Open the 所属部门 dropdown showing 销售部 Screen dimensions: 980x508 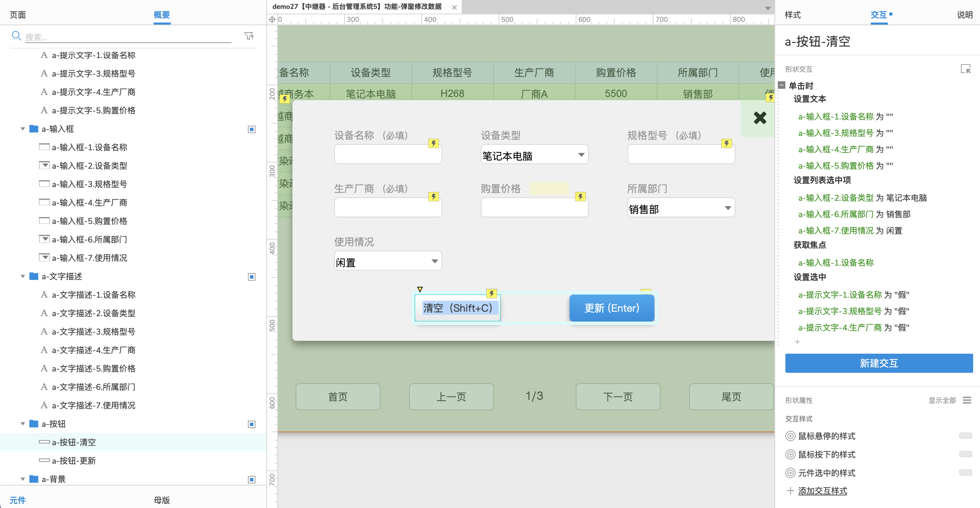[681, 208]
